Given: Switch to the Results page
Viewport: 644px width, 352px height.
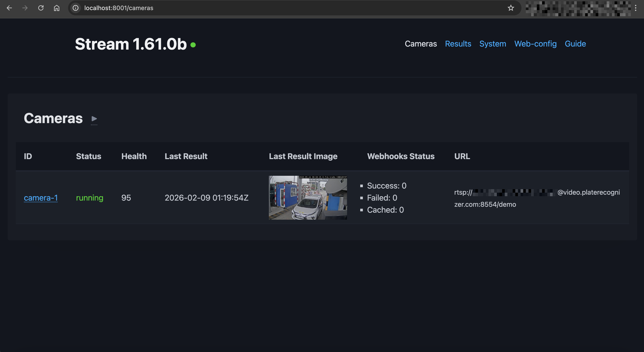Looking at the screenshot, I should tap(458, 44).
